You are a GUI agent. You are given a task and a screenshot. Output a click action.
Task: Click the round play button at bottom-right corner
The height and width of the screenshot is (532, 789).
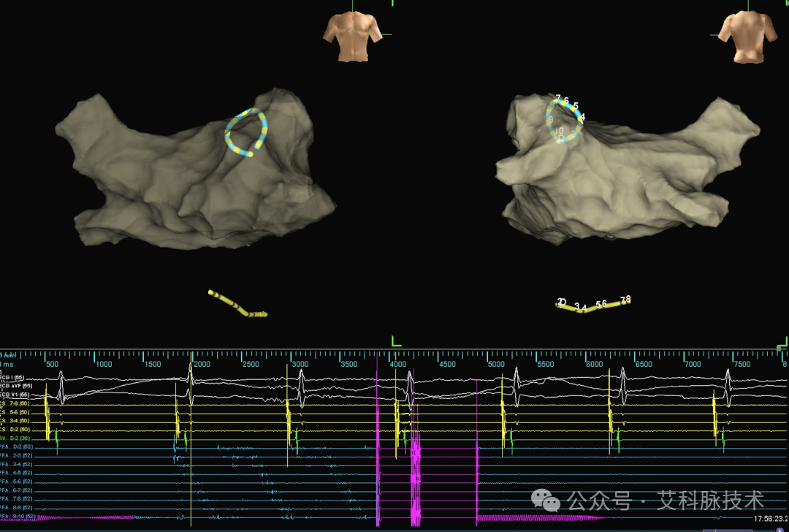[782, 530]
